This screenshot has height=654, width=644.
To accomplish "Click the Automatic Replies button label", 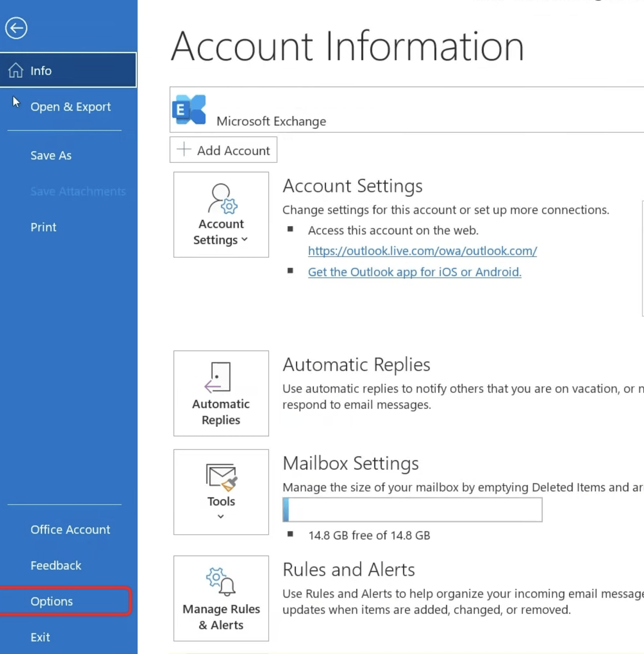I will (221, 412).
